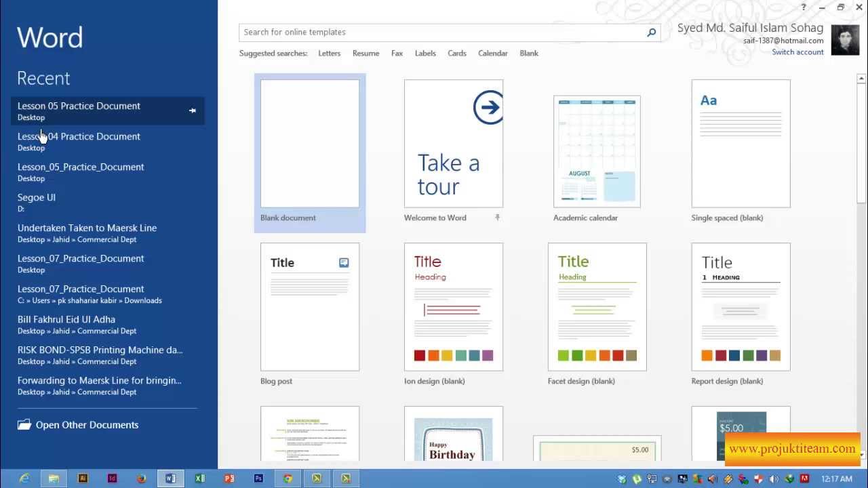Switch account via the link

coord(797,52)
